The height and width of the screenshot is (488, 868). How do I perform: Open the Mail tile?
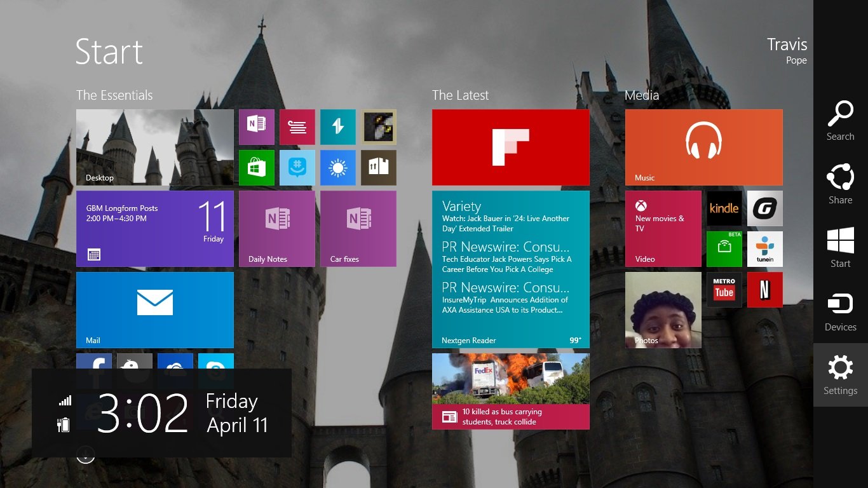[x=155, y=310]
